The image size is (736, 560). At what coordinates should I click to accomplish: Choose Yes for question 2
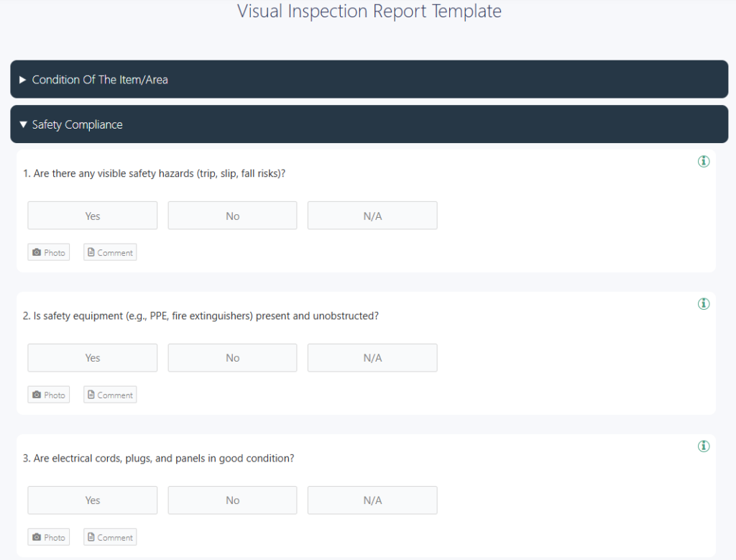pos(92,357)
